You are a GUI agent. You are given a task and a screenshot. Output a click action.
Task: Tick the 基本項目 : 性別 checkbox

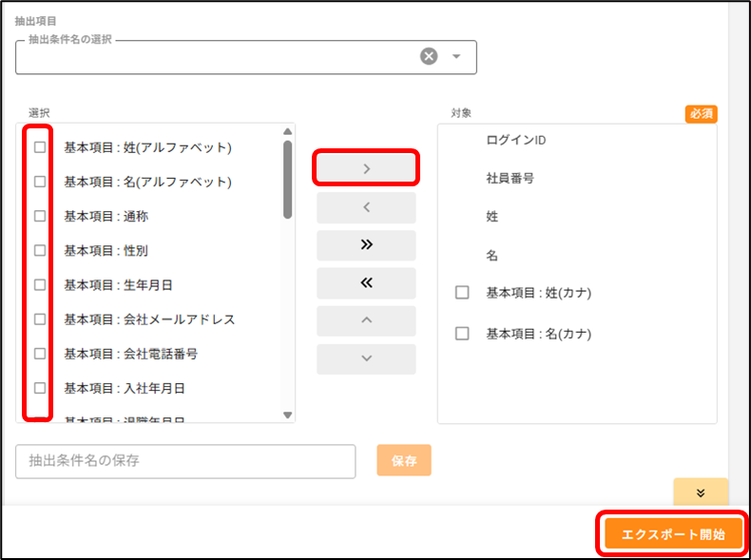(40, 251)
